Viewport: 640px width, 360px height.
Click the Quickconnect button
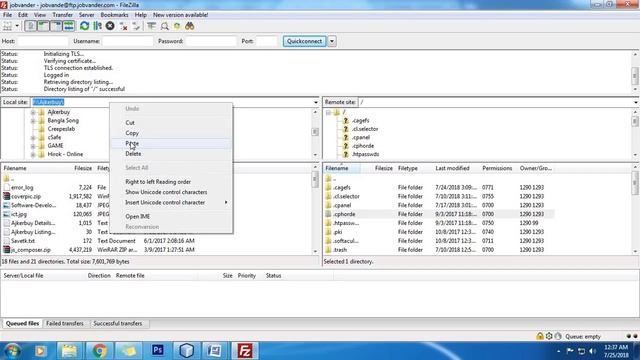point(304,41)
